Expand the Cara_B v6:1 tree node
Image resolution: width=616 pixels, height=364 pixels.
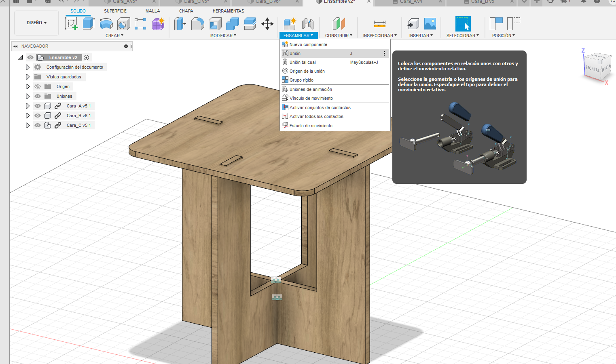28,116
